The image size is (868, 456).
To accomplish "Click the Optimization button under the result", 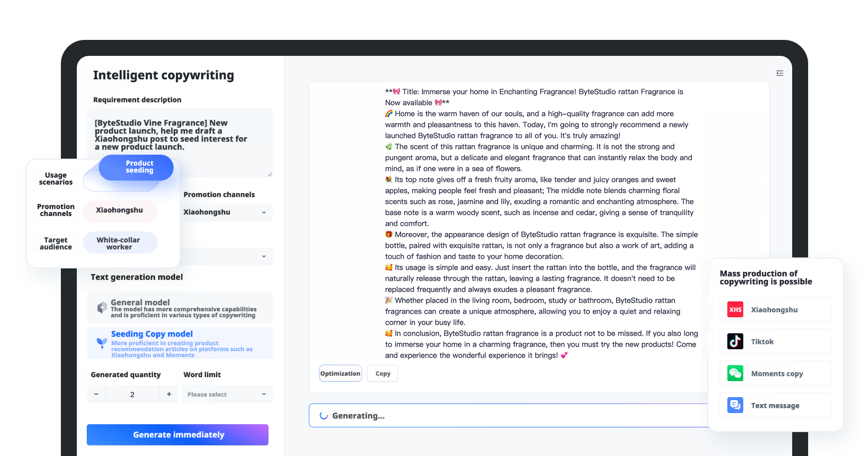I will 340,374.
